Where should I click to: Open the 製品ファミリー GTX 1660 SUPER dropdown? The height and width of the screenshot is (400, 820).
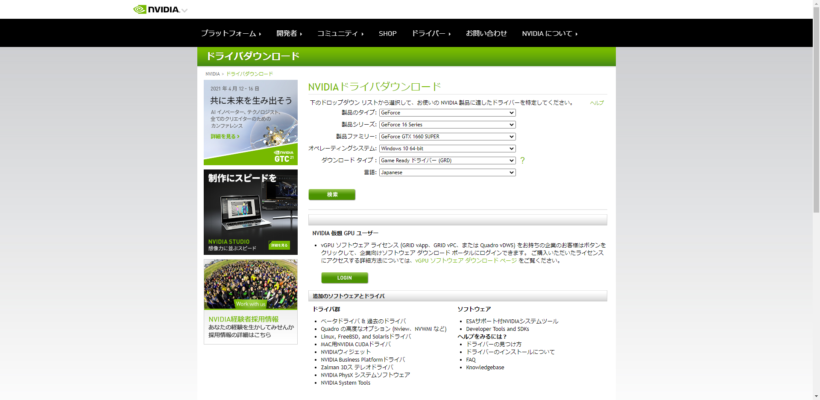[446, 136]
